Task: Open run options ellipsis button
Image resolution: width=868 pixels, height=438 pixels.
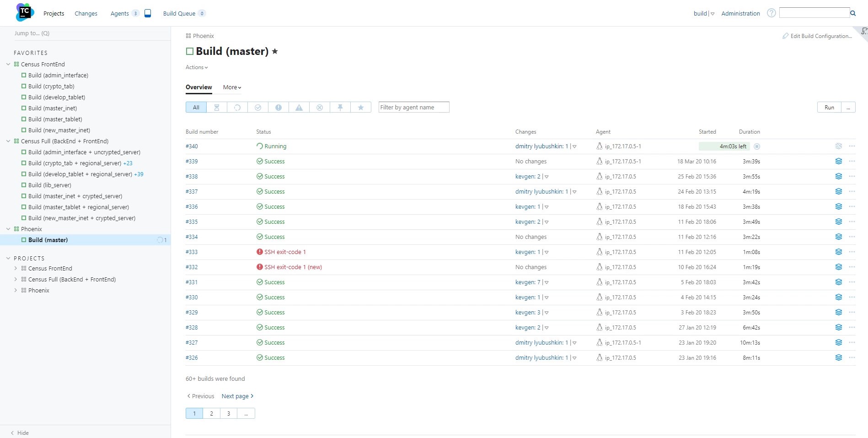Action: point(848,107)
